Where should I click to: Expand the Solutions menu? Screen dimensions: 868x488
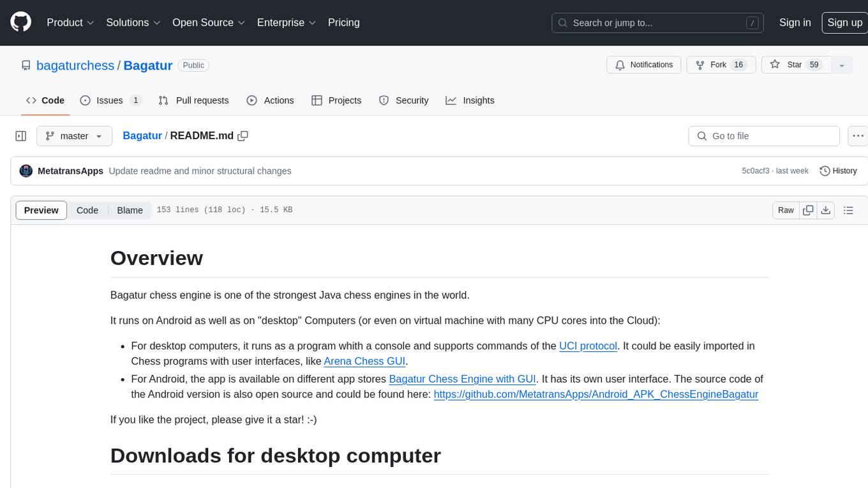pyautogui.click(x=133, y=22)
